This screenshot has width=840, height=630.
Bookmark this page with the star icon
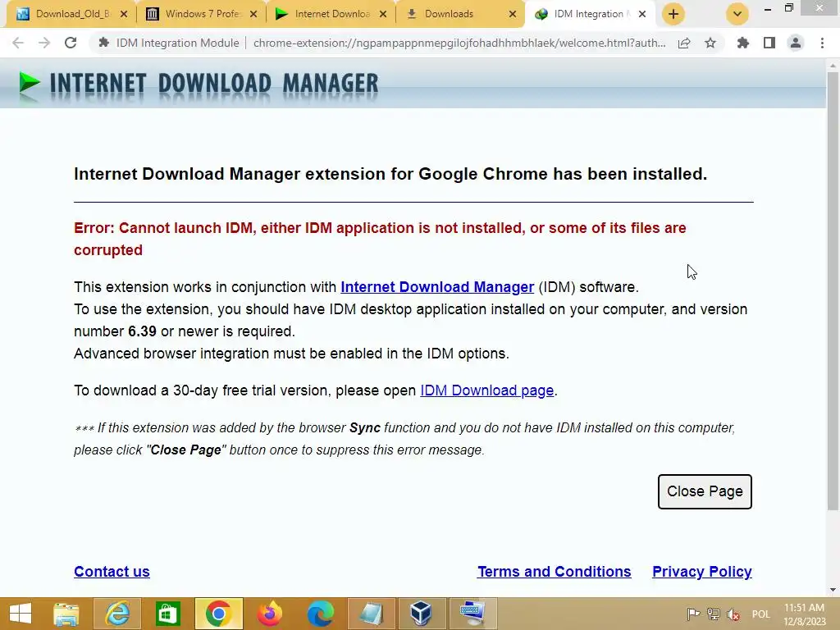click(x=710, y=43)
